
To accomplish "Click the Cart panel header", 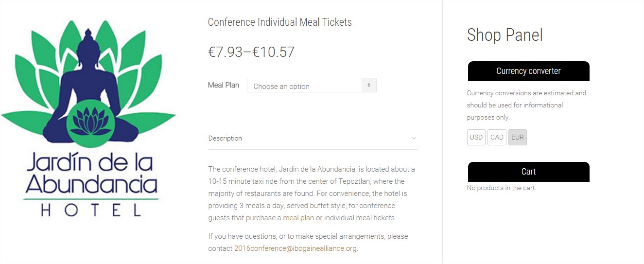I will pos(529,172).
